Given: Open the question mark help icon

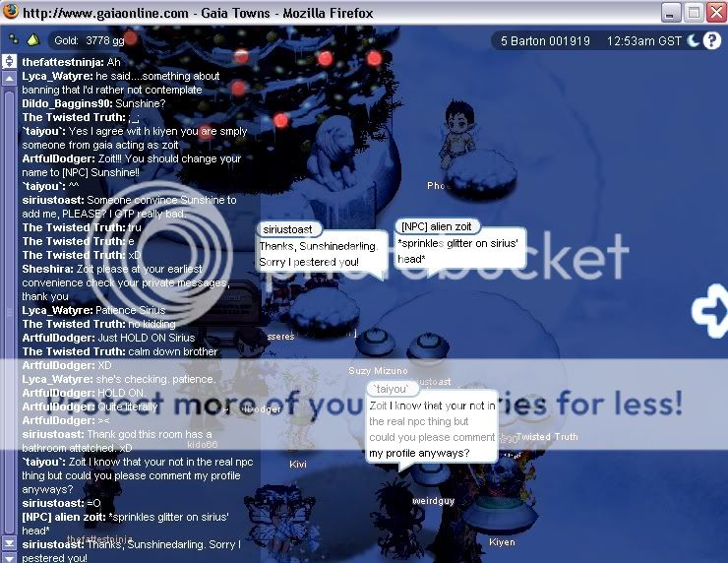Looking at the screenshot, I should tap(711, 41).
